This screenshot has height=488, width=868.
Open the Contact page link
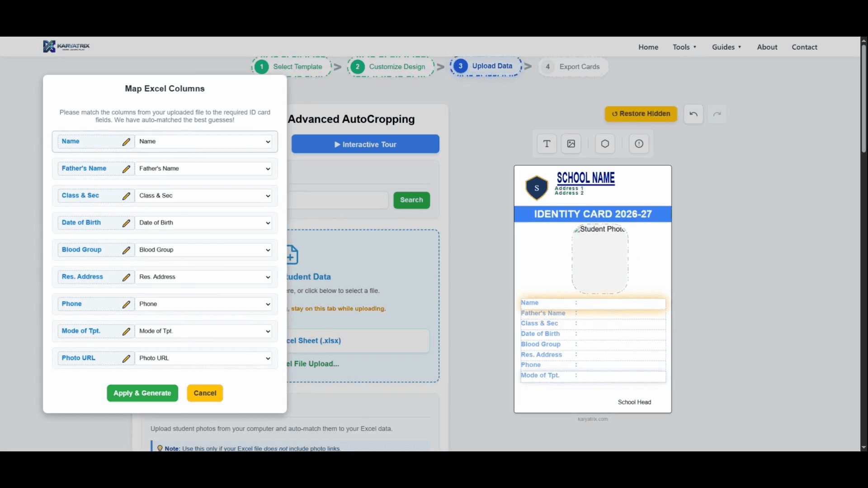[804, 47]
